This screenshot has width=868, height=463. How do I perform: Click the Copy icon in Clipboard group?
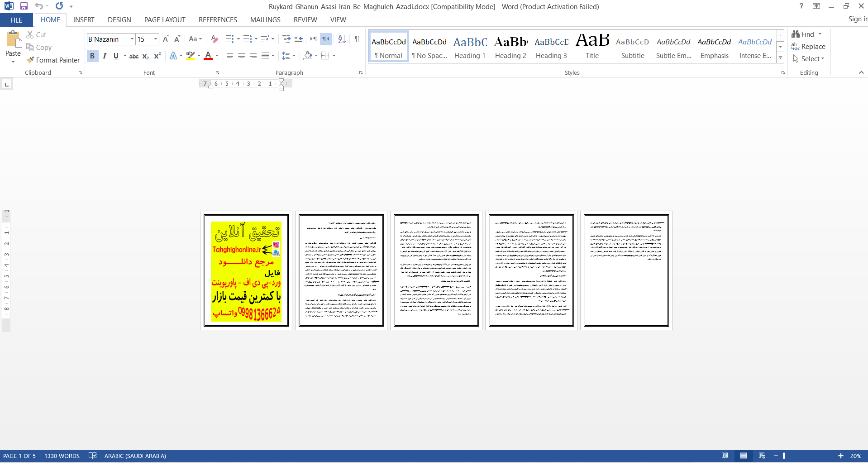(x=30, y=47)
